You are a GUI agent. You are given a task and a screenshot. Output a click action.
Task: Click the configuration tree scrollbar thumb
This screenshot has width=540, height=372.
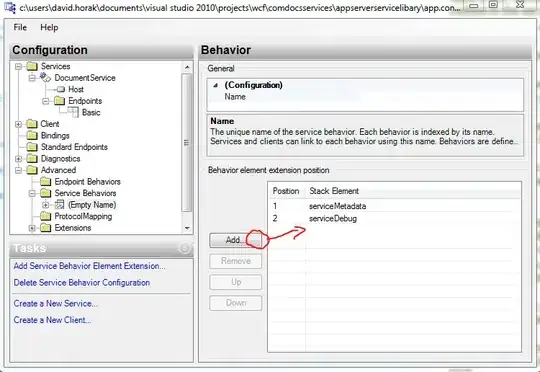pos(186,142)
